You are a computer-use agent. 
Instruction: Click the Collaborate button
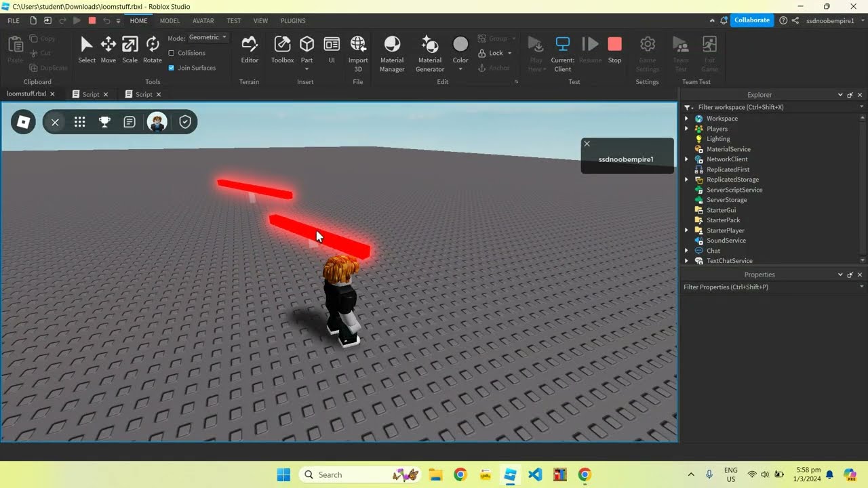point(752,20)
